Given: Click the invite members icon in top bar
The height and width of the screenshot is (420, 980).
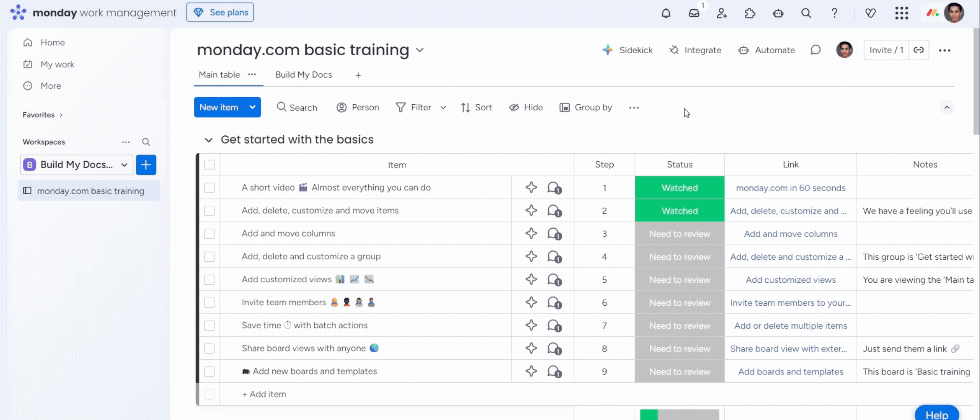Looking at the screenshot, I should tap(722, 13).
